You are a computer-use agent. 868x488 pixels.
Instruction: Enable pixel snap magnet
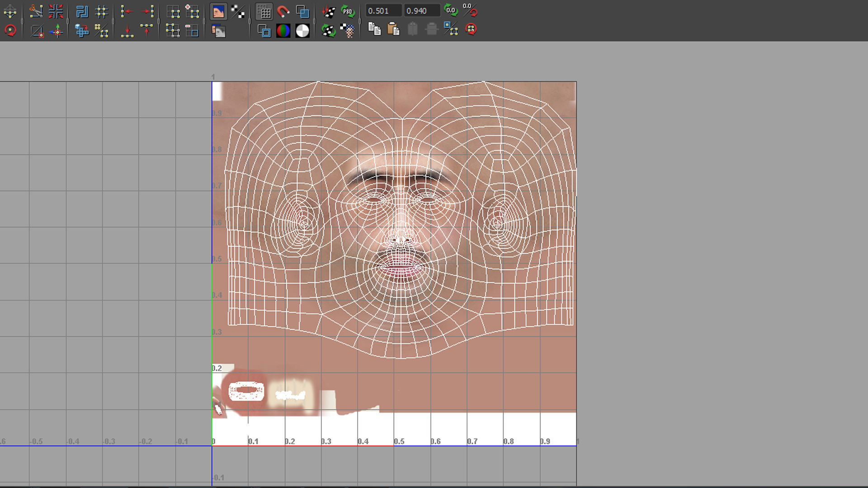[283, 11]
